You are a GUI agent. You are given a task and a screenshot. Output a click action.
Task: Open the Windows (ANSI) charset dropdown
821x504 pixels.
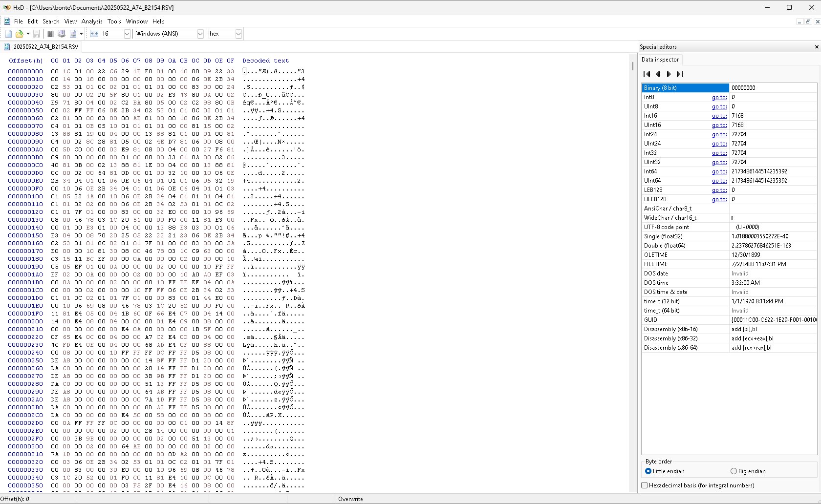tap(200, 34)
